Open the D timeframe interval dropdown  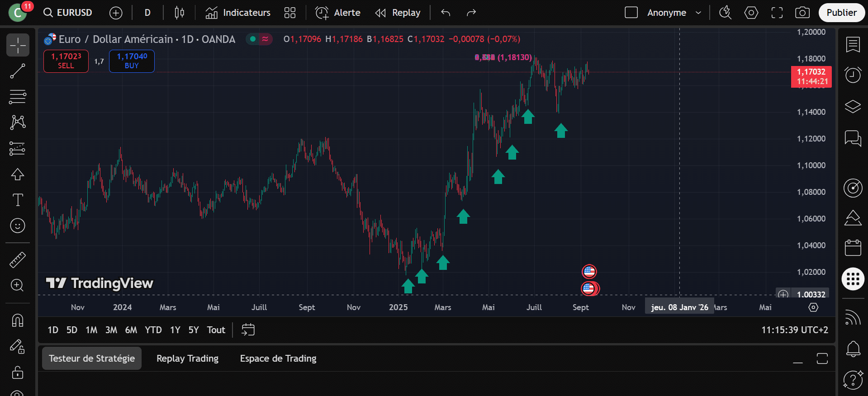pos(147,13)
